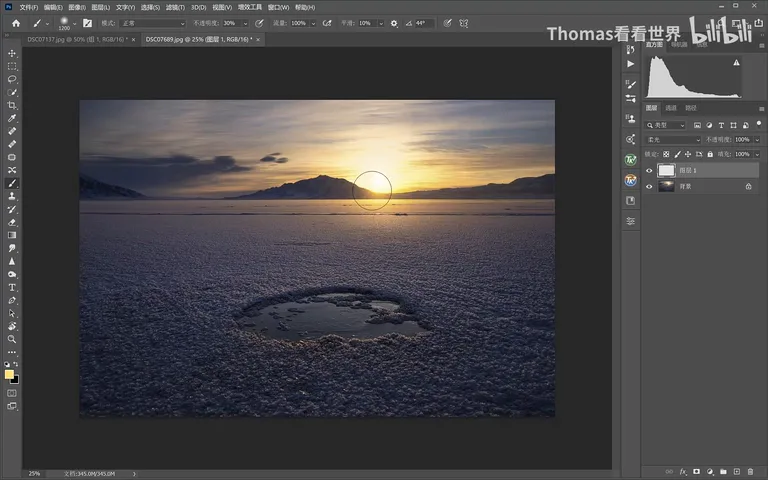Image resolution: width=768 pixels, height=480 pixels.
Task: Select the Clone Stamp tool
Action: pyautogui.click(x=12, y=196)
